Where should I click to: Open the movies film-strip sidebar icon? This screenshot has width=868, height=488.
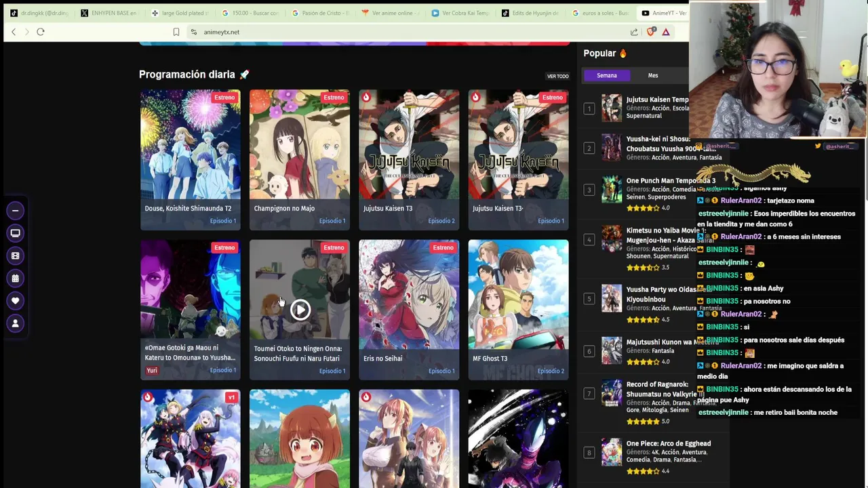pyautogui.click(x=15, y=256)
